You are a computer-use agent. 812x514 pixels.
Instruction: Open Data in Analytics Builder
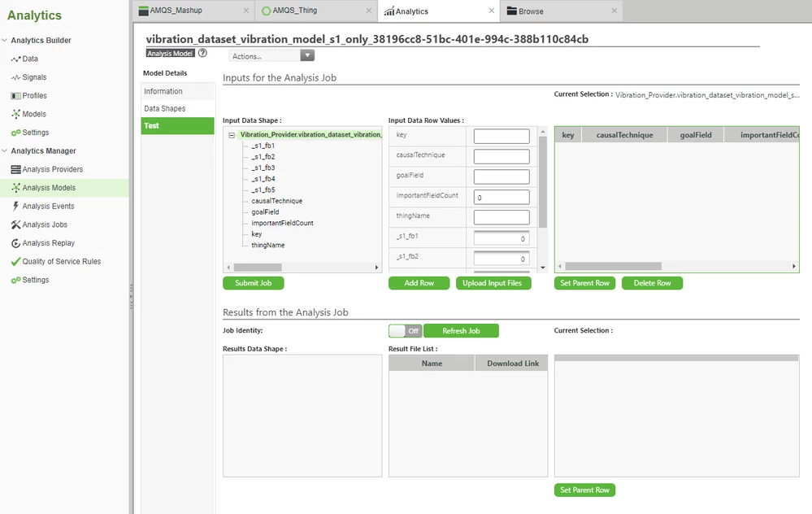coord(29,59)
